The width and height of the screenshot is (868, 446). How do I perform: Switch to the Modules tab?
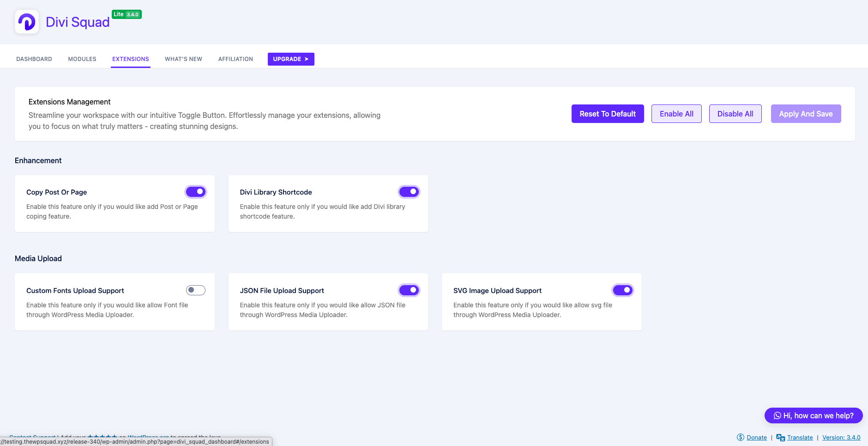[82, 59]
